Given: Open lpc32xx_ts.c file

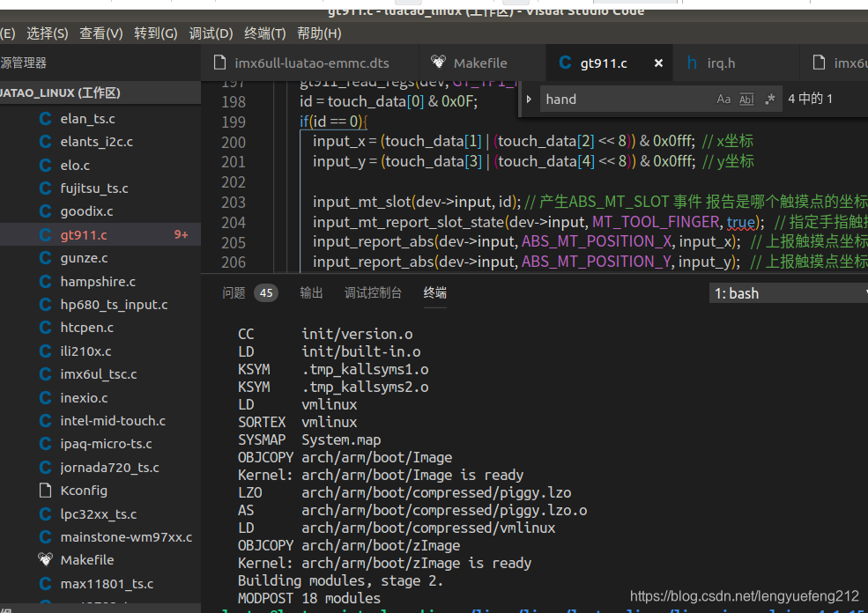Looking at the screenshot, I should (x=100, y=514).
